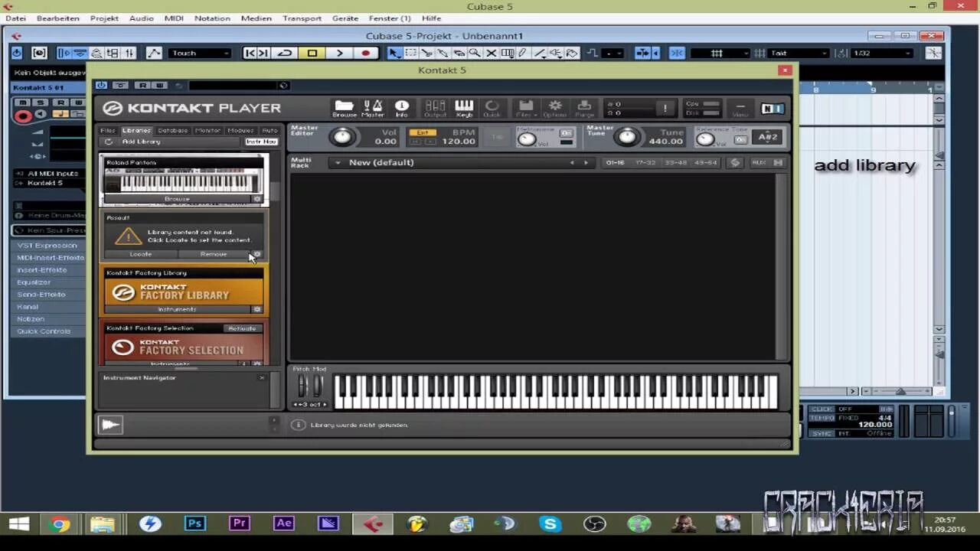The height and width of the screenshot is (551, 980).
Task: Open the Quick-load icon in Kontakt
Action: [x=492, y=109]
